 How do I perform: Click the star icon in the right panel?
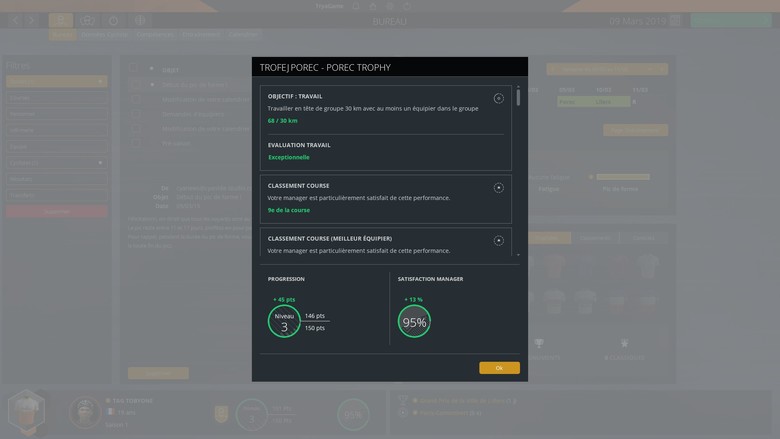[624, 344]
